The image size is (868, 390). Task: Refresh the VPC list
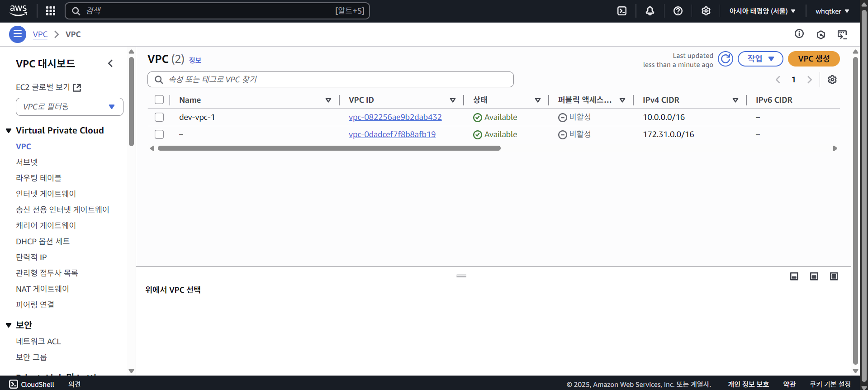point(726,59)
